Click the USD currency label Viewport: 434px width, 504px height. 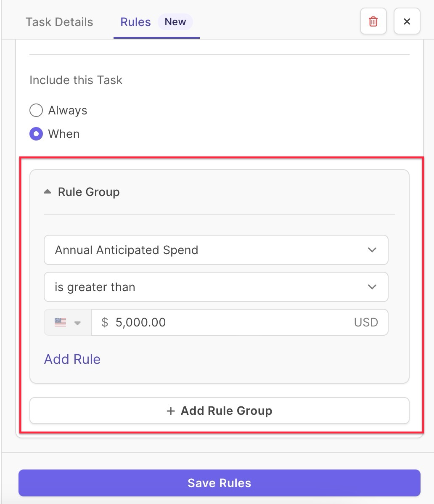(x=366, y=322)
